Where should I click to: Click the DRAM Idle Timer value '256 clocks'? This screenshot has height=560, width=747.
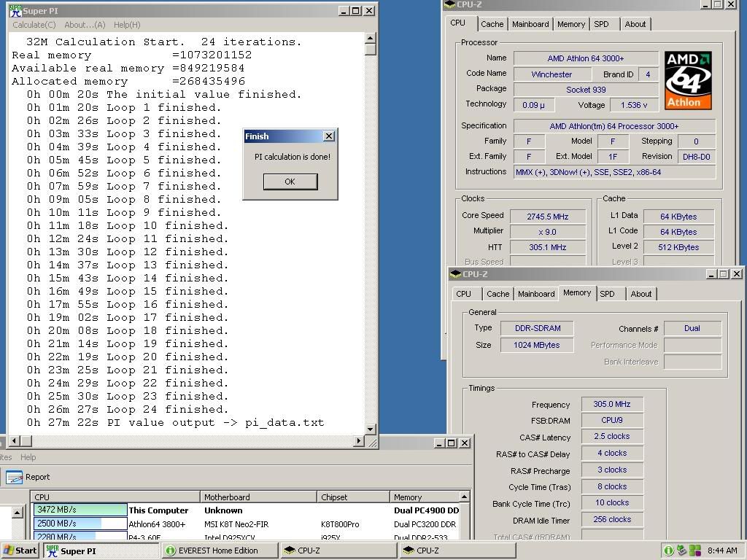tap(612, 519)
